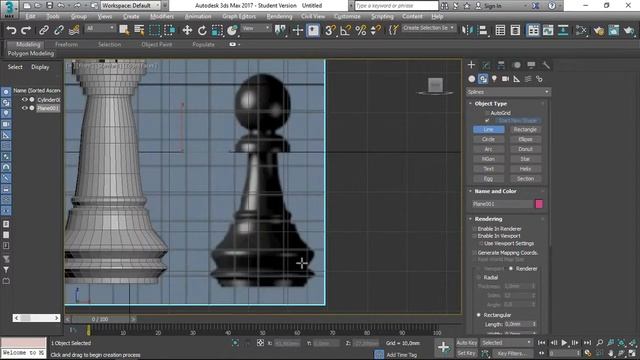The height and width of the screenshot is (360, 640).
Task: Select the Rectangular radio button
Action: 479,315
